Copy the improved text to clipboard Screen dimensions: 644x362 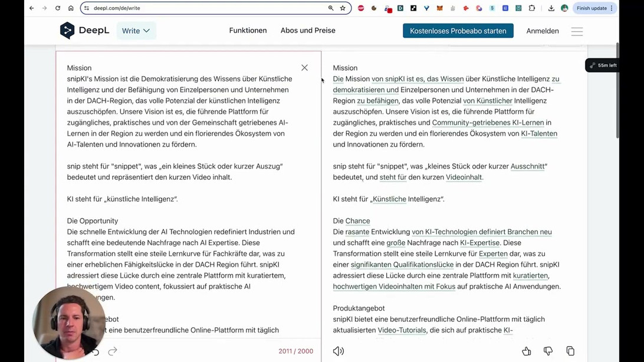pos(570,351)
